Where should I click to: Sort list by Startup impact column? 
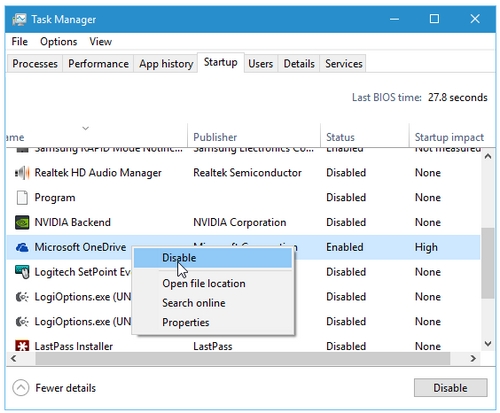tap(449, 137)
